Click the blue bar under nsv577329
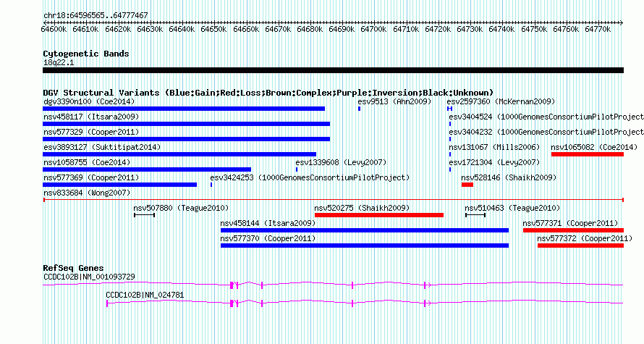The image size is (644, 344). click(186, 139)
